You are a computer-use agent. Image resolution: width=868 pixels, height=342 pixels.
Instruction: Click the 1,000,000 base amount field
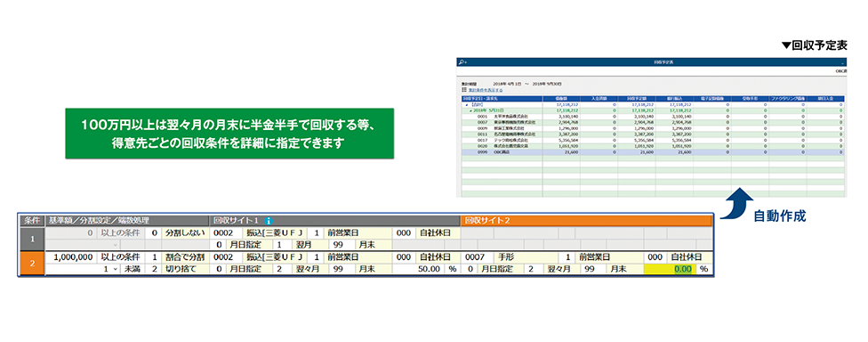(70, 257)
